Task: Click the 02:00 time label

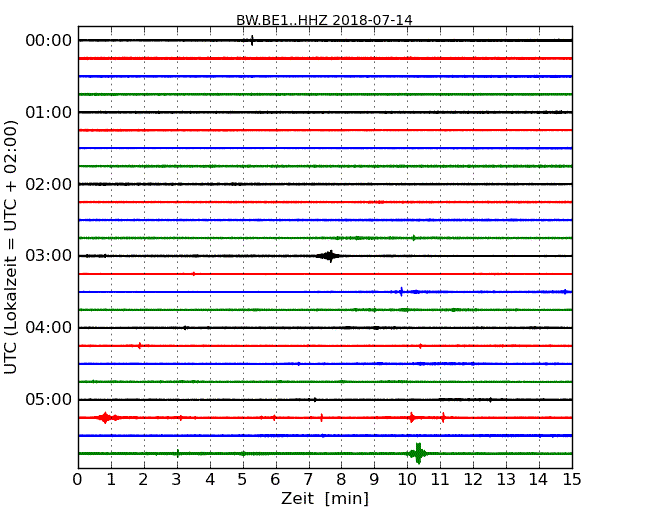Action: click(x=49, y=184)
